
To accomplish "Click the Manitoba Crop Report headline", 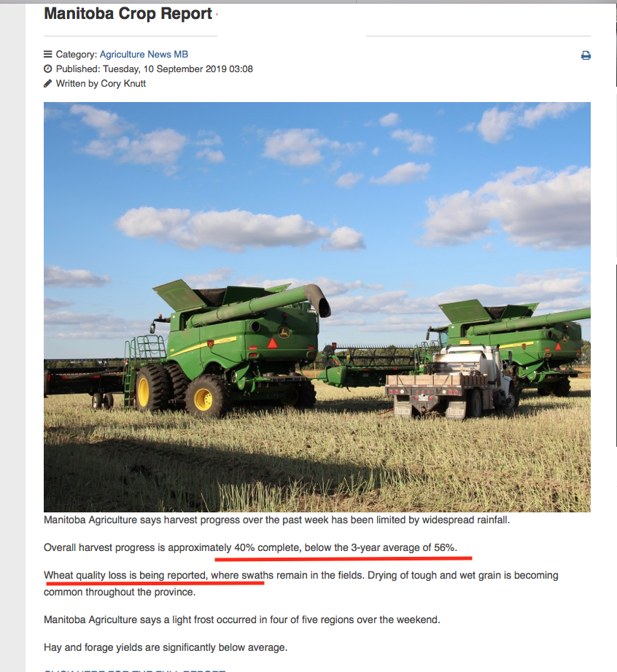I will [128, 14].
